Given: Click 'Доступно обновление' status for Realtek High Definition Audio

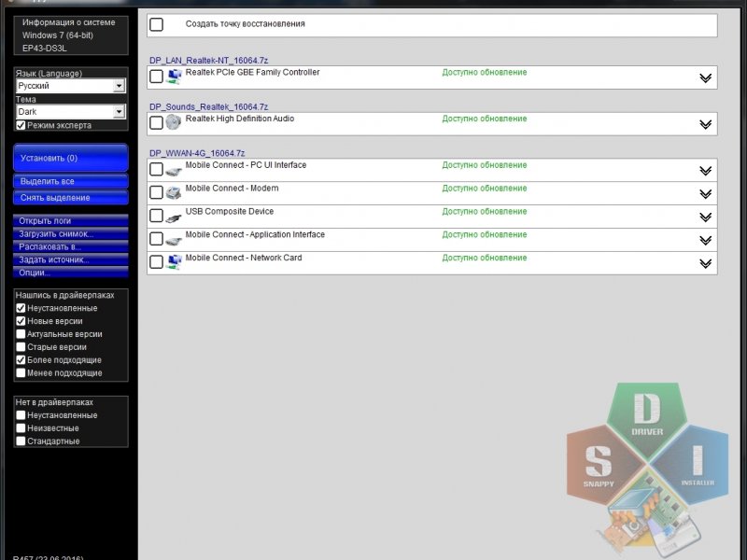Looking at the screenshot, I should (485, 119).
